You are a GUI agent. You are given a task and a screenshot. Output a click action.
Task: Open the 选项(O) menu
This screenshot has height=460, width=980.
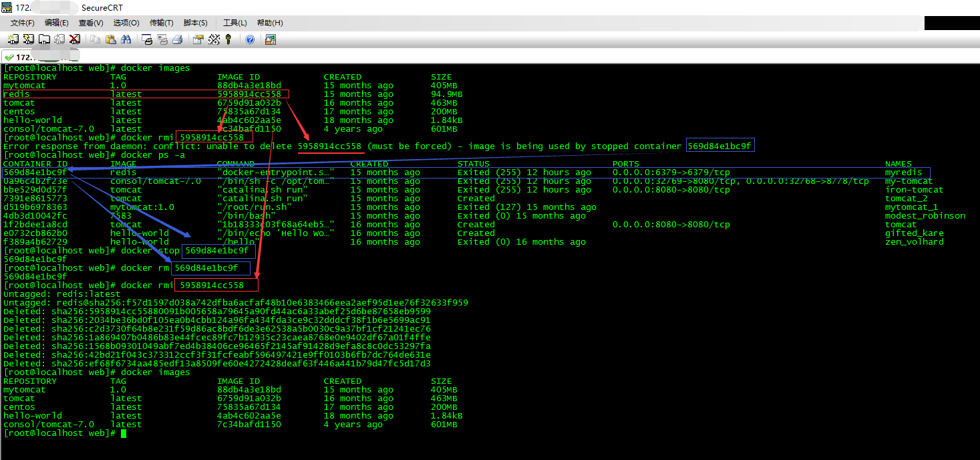pyautogui.click(x=126, y=23)
